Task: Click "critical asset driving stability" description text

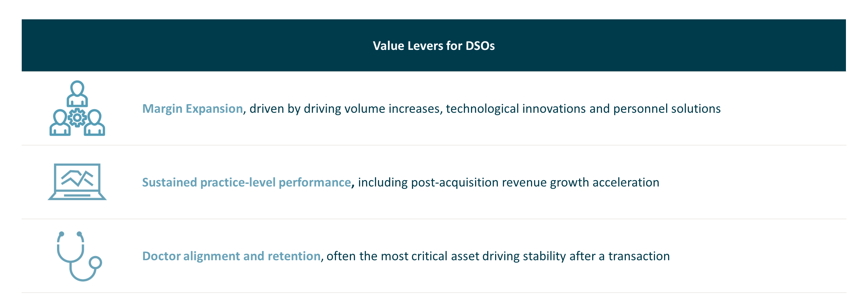Action: click(x=489, y=256)
